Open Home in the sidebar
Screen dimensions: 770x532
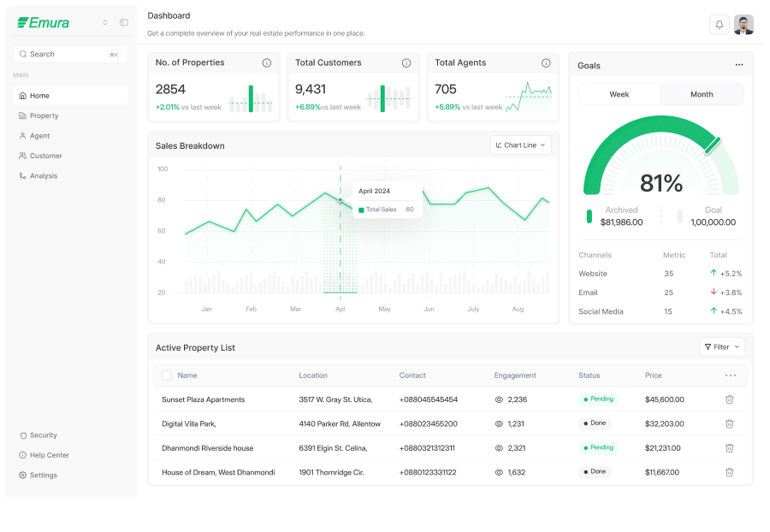[70, 96]
